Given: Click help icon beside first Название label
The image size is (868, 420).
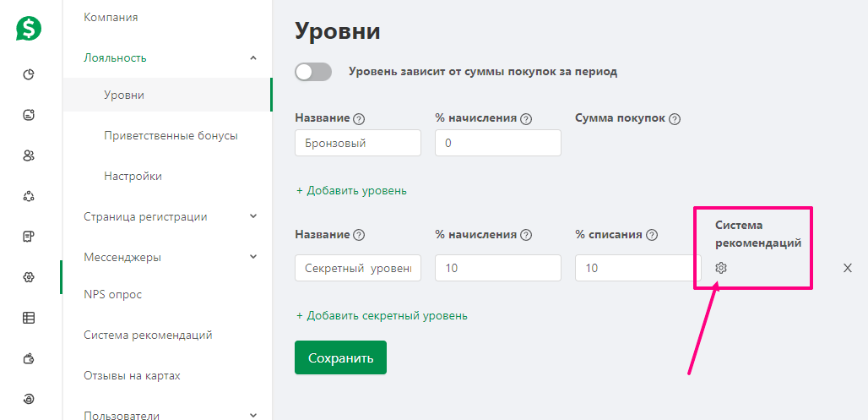Looking at the screenshot, I should point(359,118).
